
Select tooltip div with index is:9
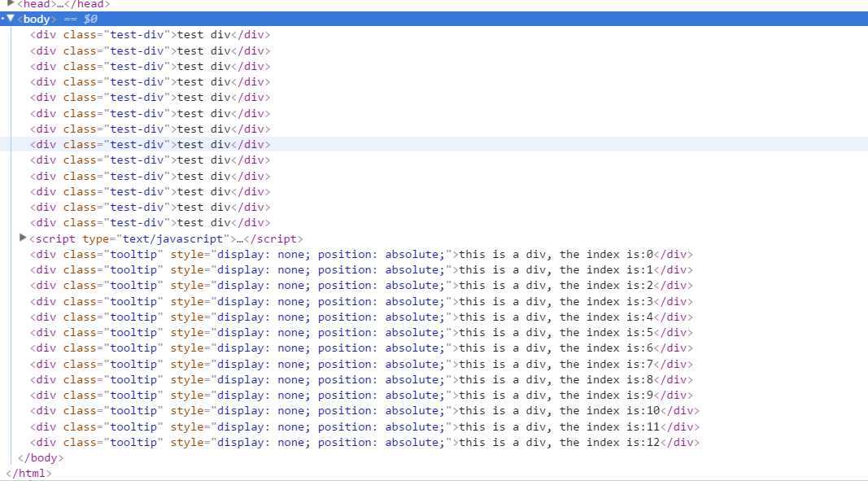tap(361, 395)
